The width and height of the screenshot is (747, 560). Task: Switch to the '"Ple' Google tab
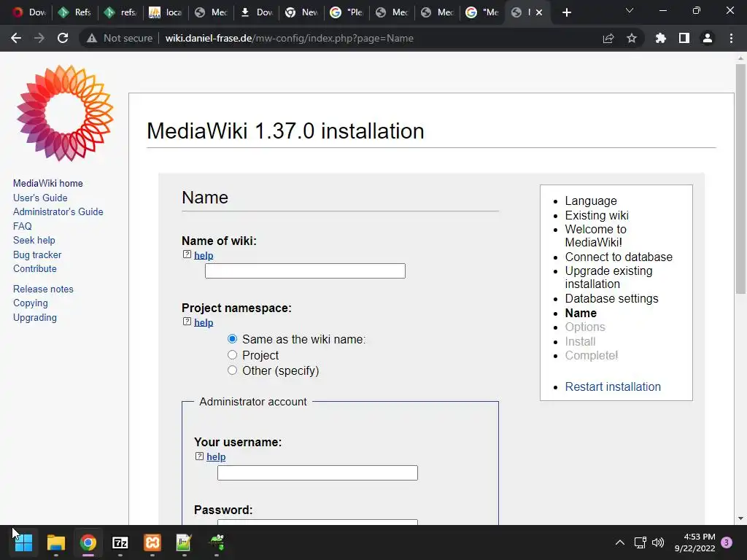(347, 12)
